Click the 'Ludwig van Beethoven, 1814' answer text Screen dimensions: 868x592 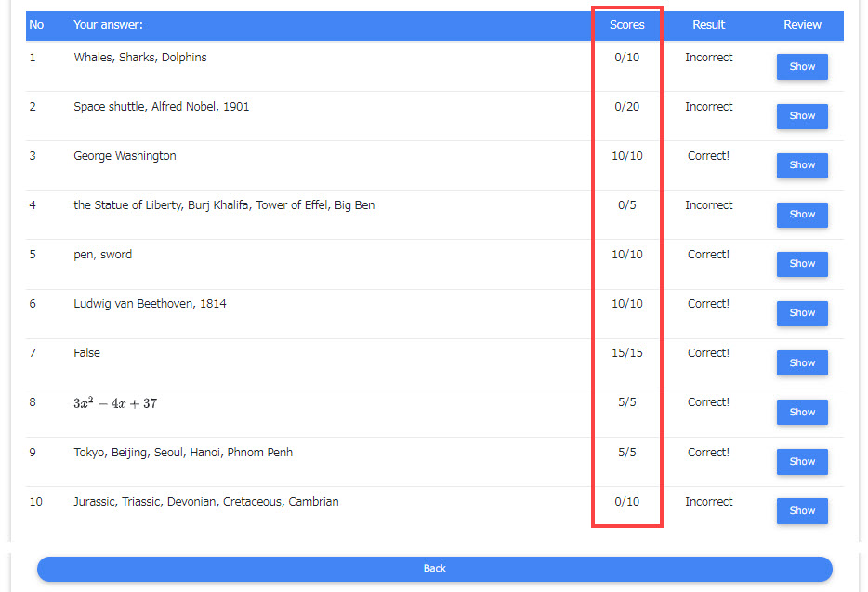click(150, 304)
